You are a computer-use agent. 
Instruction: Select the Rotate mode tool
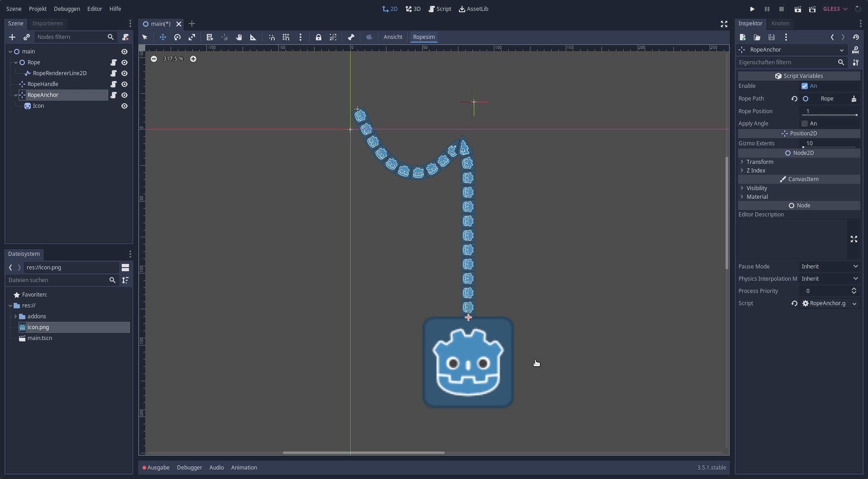[177, 37]
